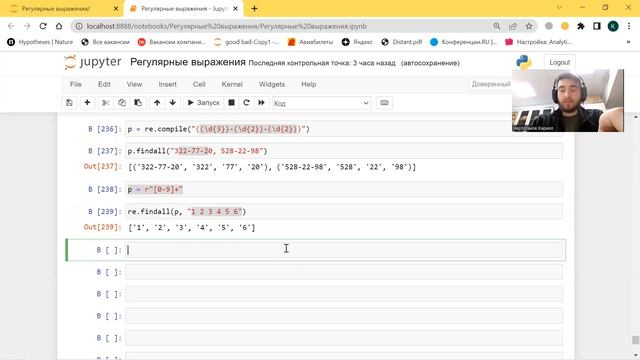This screenshot has height=360, width=640.
Task: Click the Logout button
Action: (x=560, y=62)
